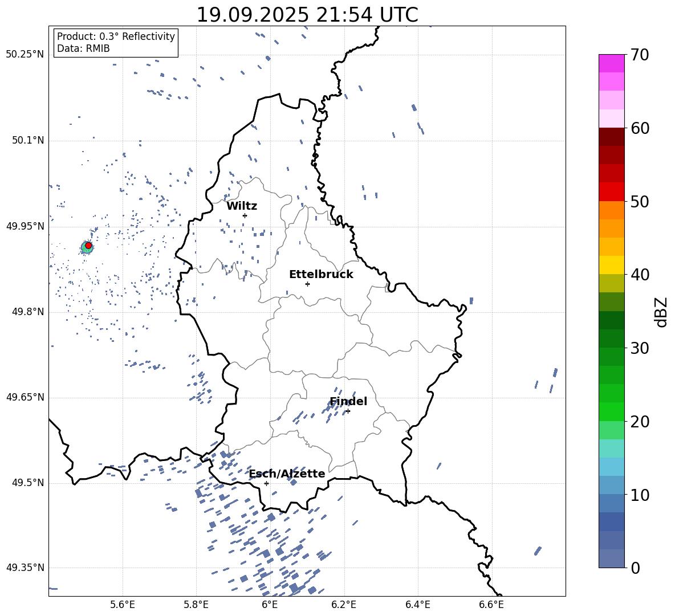Click the dBZ colorbar axis label
Viewport: 675px width, 616px height.
tap(661, 312)
